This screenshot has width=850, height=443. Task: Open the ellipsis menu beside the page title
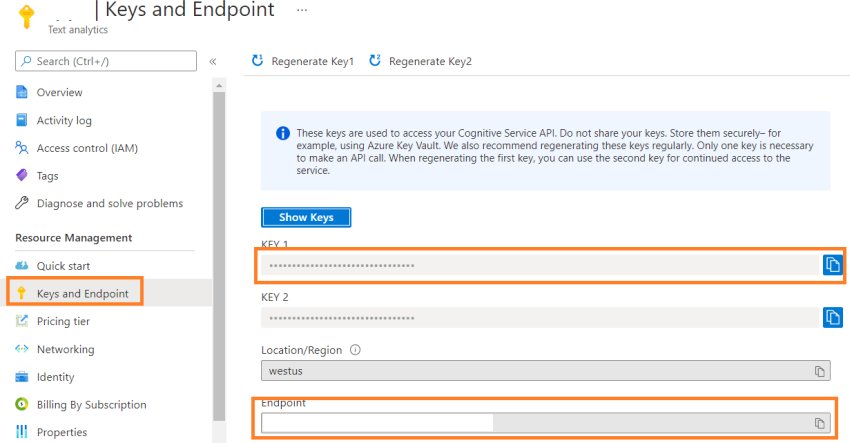[x=302, y=10]
